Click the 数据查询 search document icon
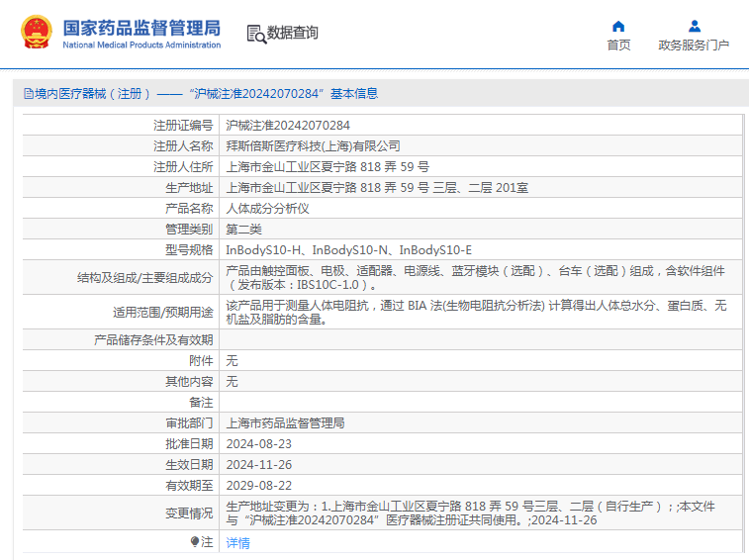 [256, 35]
